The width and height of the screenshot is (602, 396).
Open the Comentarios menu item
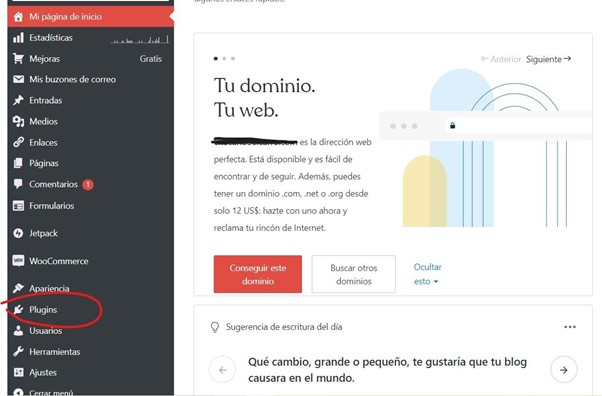(x=91, y=184)
